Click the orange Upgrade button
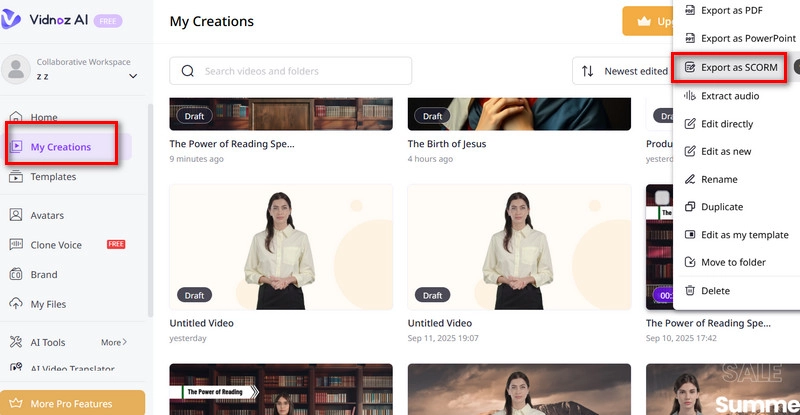The height and width of the screenshot is (415, 800). (x=648, y=21)
